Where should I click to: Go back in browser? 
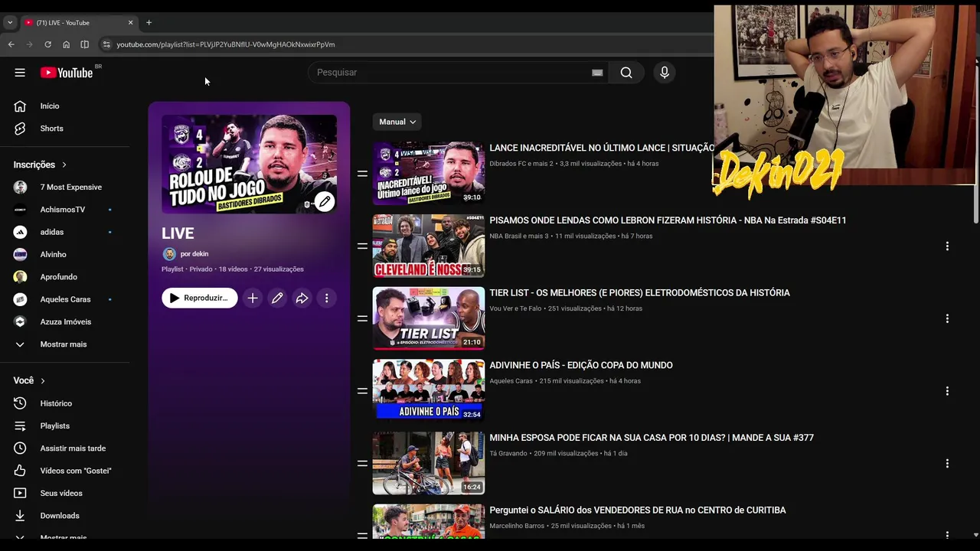(11, 44)
